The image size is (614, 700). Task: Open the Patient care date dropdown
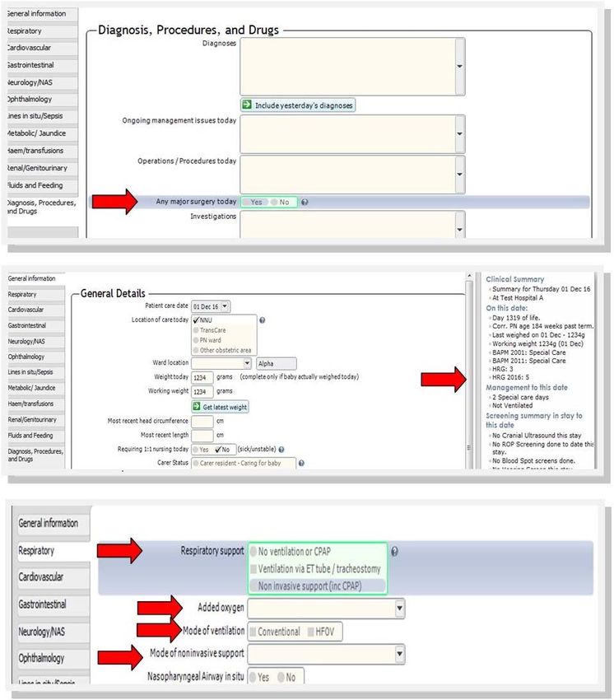[225, 306]
